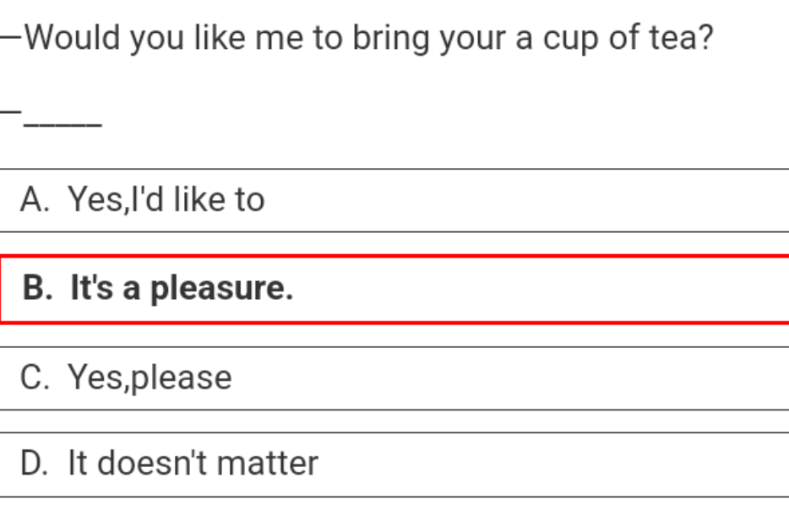Image resolution: width=789 pixels, height=532 pixels.
Task: Choose the highlighted option "It's a pleasure."
Action: pyautogui.click(x=394, y=289)
